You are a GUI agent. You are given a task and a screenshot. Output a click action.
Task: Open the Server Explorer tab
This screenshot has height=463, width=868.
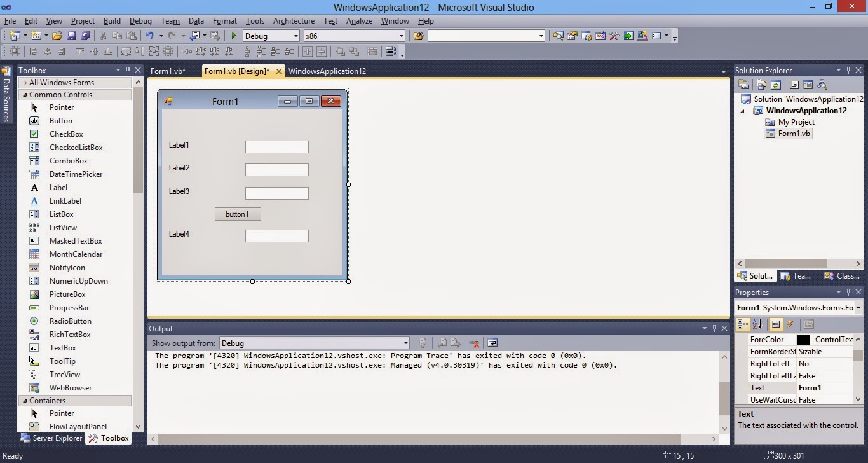coord(52,438)
